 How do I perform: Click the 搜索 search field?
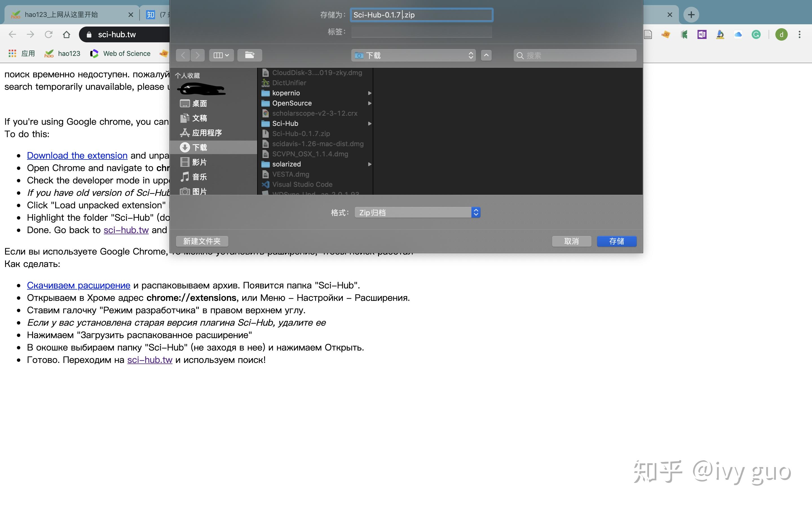pyautogui.click(x=575, y=55)
